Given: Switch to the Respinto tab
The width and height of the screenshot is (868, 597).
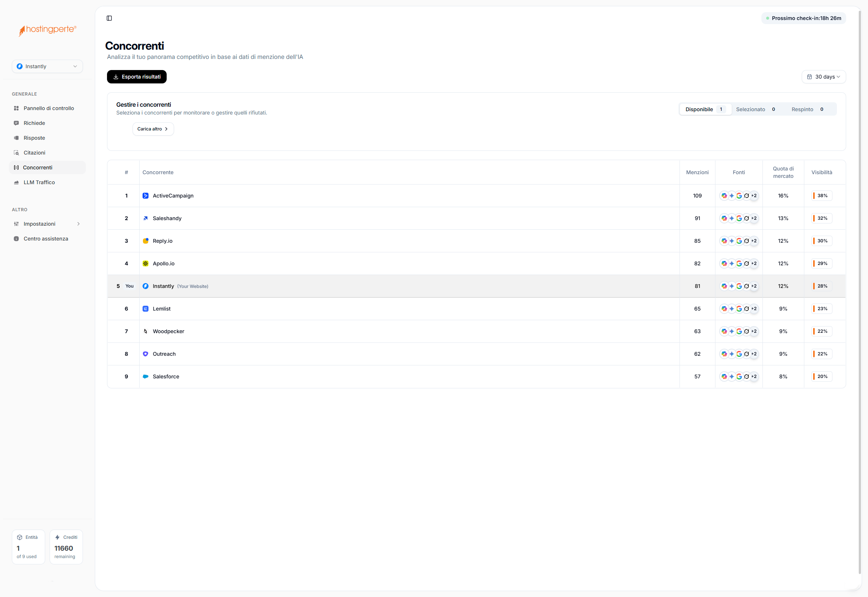Looking at the screenshot, I should (x=807, y=109).
